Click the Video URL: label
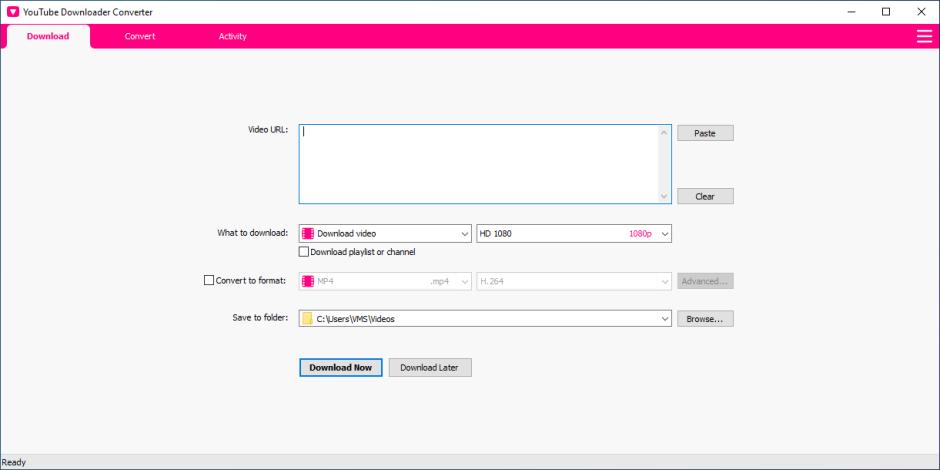The height and width of the screenshot is (470, 940). (x=268, y=129)
